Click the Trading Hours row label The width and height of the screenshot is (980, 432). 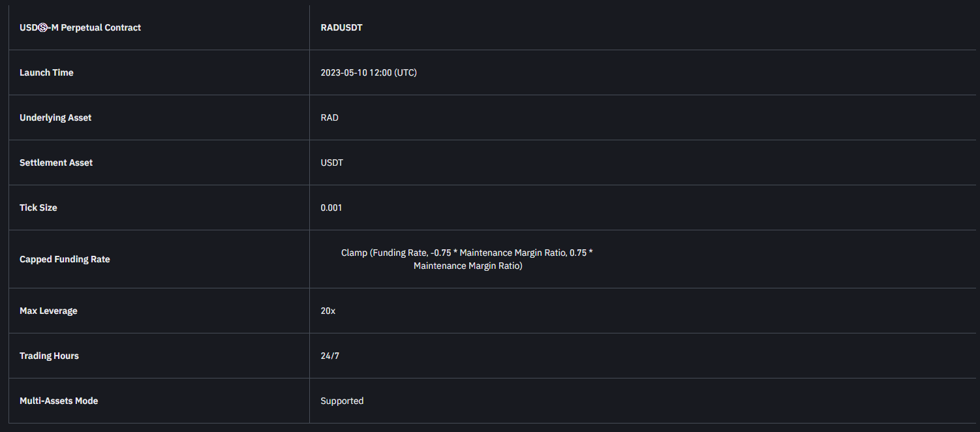coord(49,356)
